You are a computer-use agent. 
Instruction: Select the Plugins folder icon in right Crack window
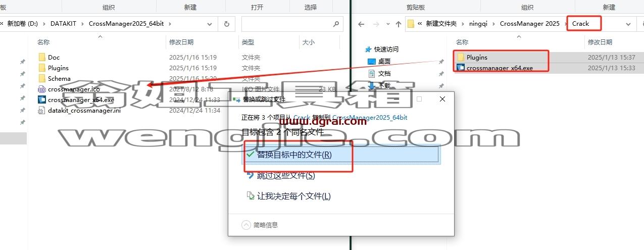(461, 57)
